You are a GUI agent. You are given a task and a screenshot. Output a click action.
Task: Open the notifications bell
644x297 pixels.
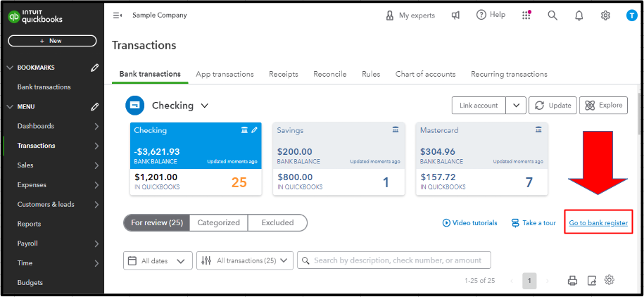tap(579, 15)
